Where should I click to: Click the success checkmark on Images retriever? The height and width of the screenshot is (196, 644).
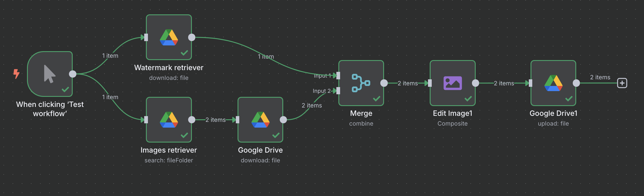coord(184,135)
